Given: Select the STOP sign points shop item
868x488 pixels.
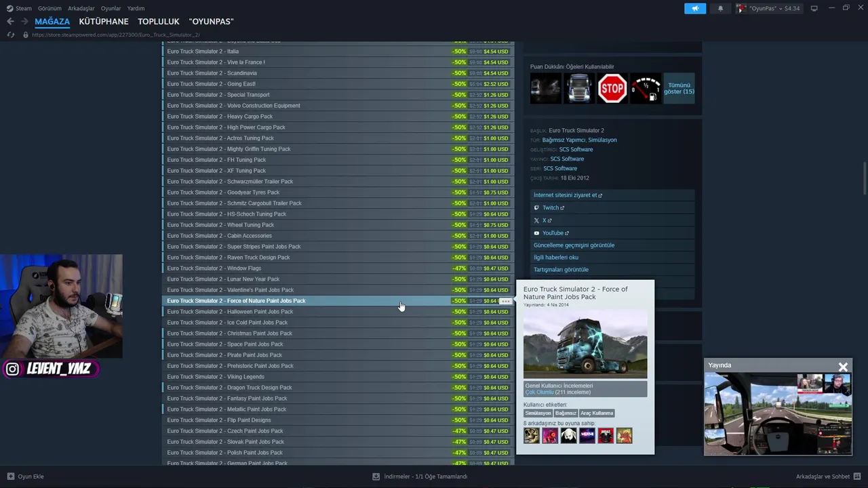Looking at the screenshot, I should (612, 88).
